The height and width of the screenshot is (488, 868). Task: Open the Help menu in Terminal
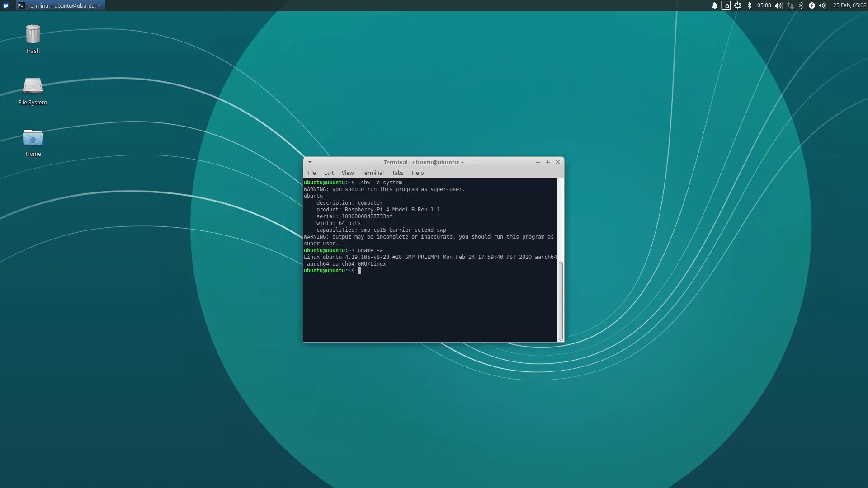click(x=417, y=173)
